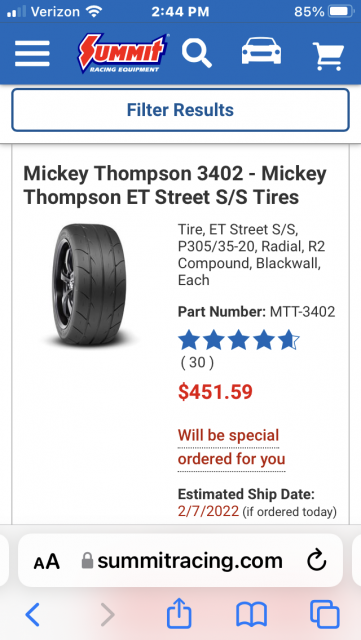Select the vehicle car icon

pos(261,51)
